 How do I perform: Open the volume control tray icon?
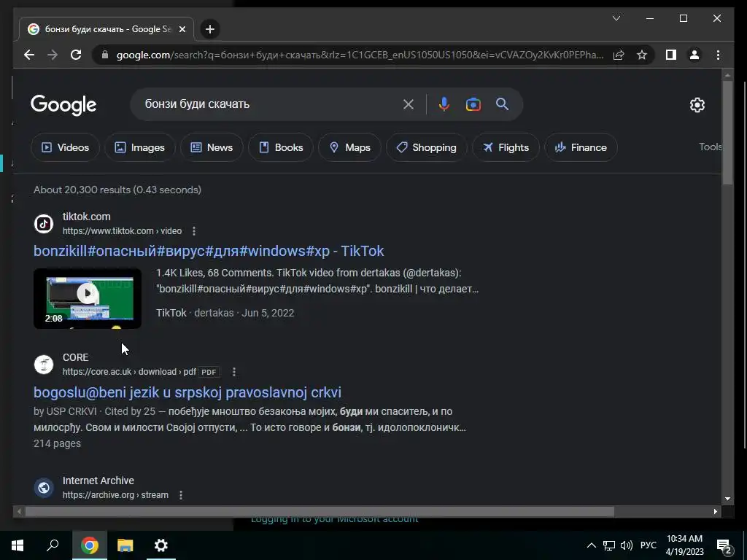[627, 545]
